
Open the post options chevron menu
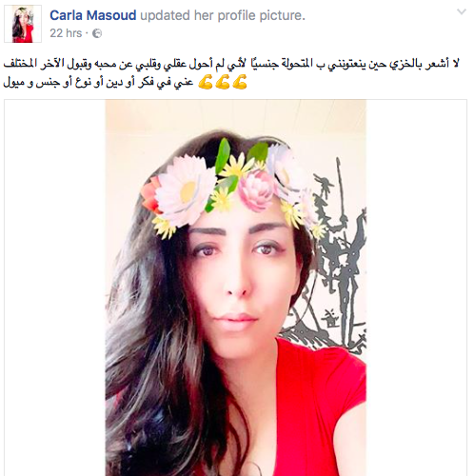click(461, 12)
